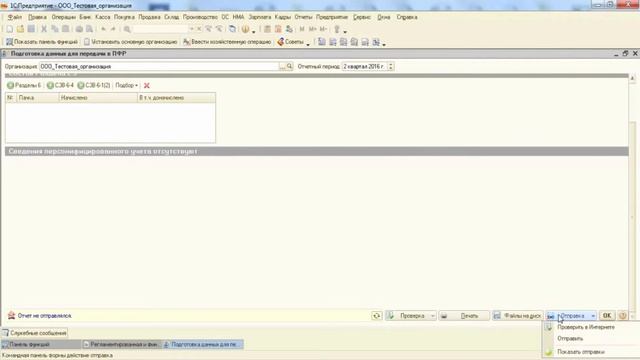Click the Undo arrow toolbar icon
The width and height of the screenshot is (640, 360).
point(103,29)
